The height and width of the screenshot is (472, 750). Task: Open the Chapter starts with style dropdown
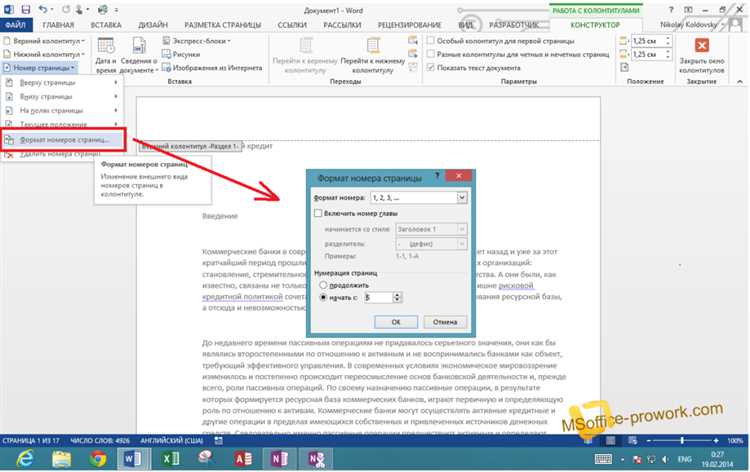[431, 230]
